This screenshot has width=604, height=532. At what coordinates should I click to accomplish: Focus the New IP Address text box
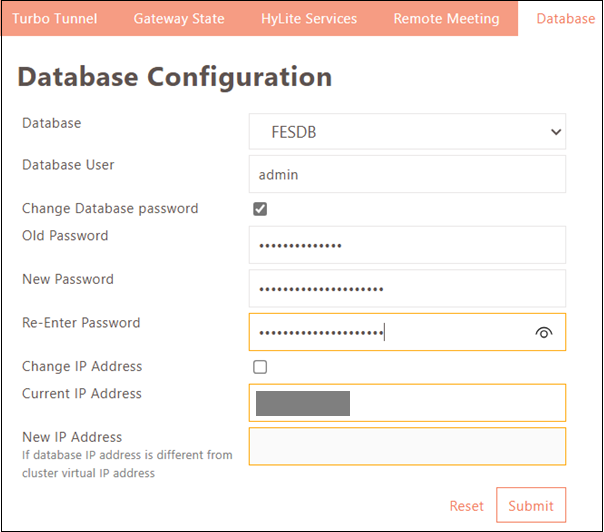(x=406, y=446)
